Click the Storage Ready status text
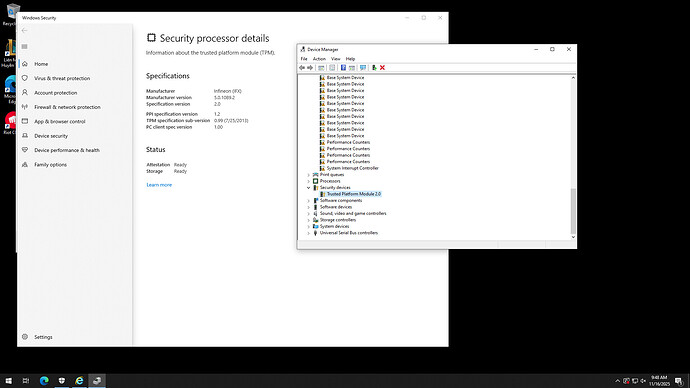Viewport: 690px width, 388px height. [180, 172]
